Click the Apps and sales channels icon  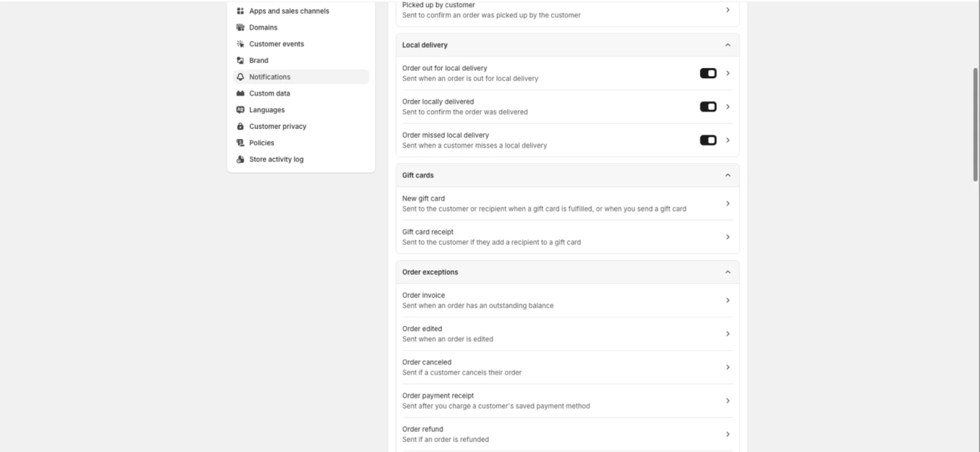[x=240, y=11]
